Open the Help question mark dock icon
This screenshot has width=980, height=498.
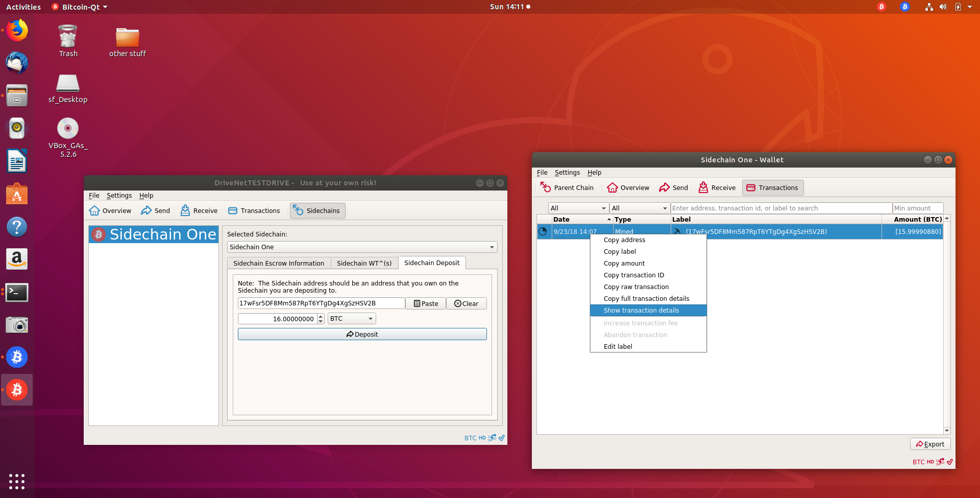[17, 226]
